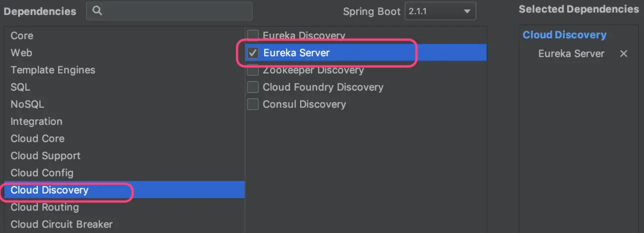
Task: Remove Eureka Server using the X icon
Action: pyautogui.click(x=623, y=53)
